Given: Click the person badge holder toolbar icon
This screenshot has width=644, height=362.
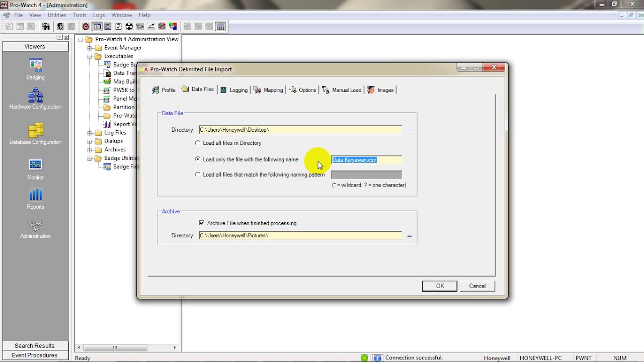Looking at the screenshot, I should 60,27.
